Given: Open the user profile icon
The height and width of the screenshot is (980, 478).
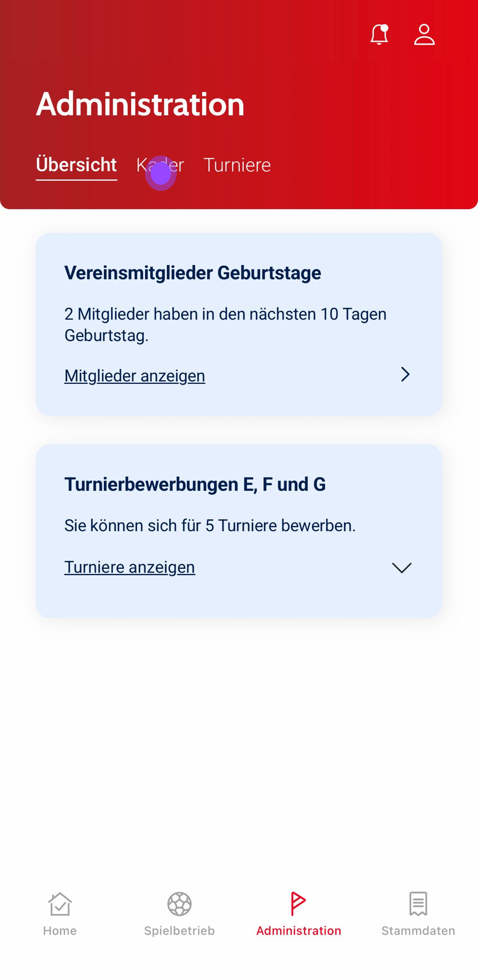Looking at the screenshot, I should pyautogui.click(x=424, y=35).
